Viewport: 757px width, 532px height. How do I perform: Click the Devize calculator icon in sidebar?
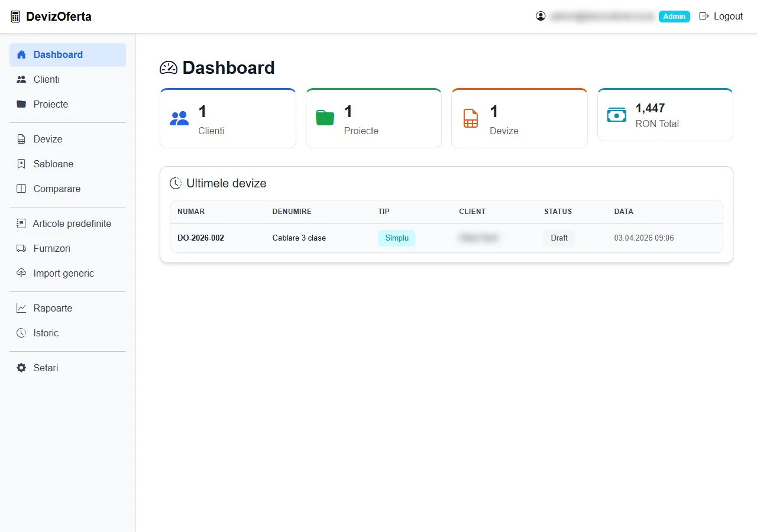tap(21, 140)
